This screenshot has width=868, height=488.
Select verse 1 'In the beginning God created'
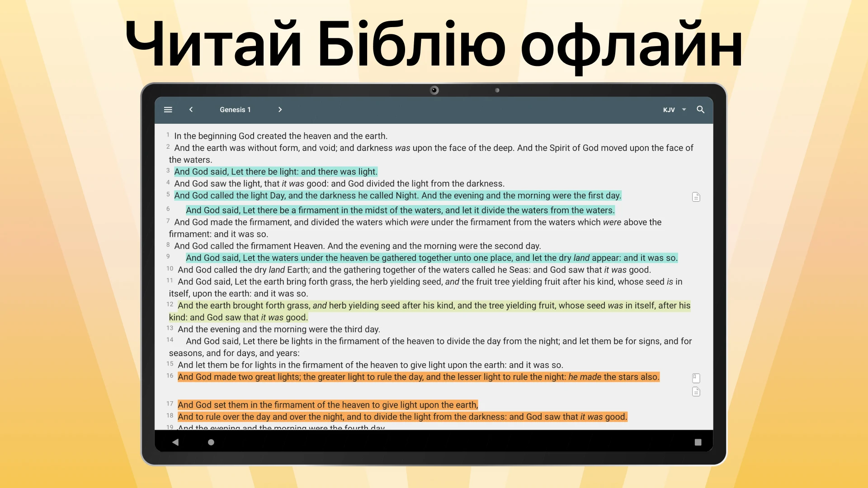(281, 136)
